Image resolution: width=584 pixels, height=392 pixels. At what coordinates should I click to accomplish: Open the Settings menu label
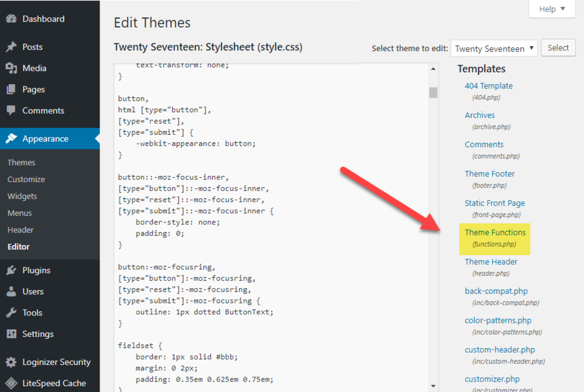point(38,334)
